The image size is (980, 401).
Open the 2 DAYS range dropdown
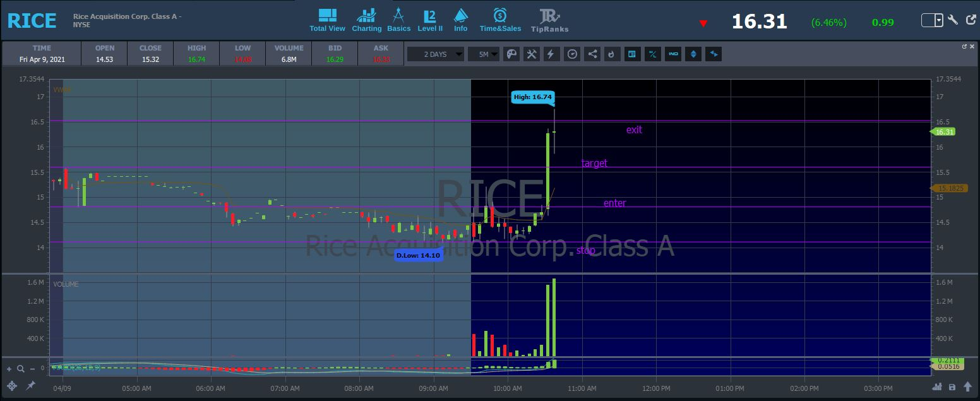(435, 54)
